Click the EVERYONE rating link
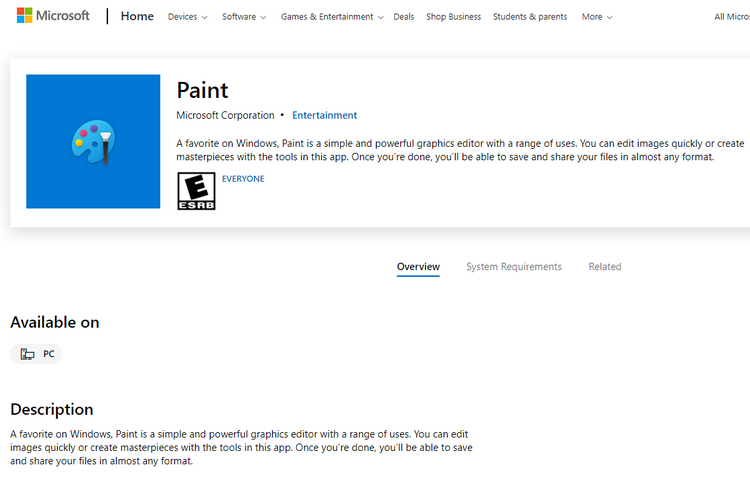Viewport: 750px width, 500px height. point(243,179)
